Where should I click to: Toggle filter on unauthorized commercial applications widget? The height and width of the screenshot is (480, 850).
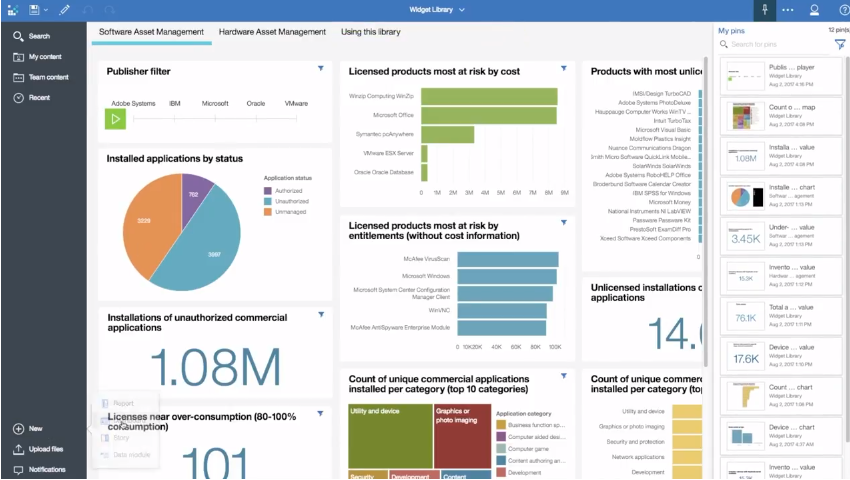coord(320,315)
